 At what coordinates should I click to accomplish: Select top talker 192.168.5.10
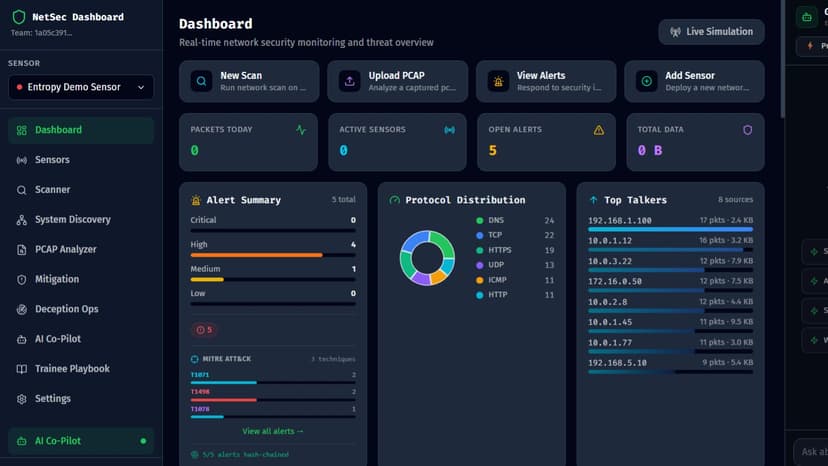point(671,366)
